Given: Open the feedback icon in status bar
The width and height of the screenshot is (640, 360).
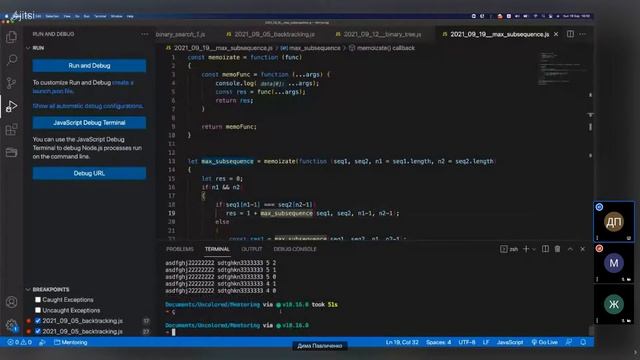Looking at the screenshot, I should coord(569,342).
